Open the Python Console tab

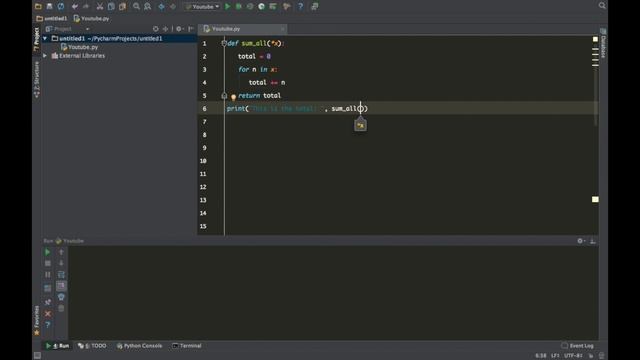pos(139,346)
